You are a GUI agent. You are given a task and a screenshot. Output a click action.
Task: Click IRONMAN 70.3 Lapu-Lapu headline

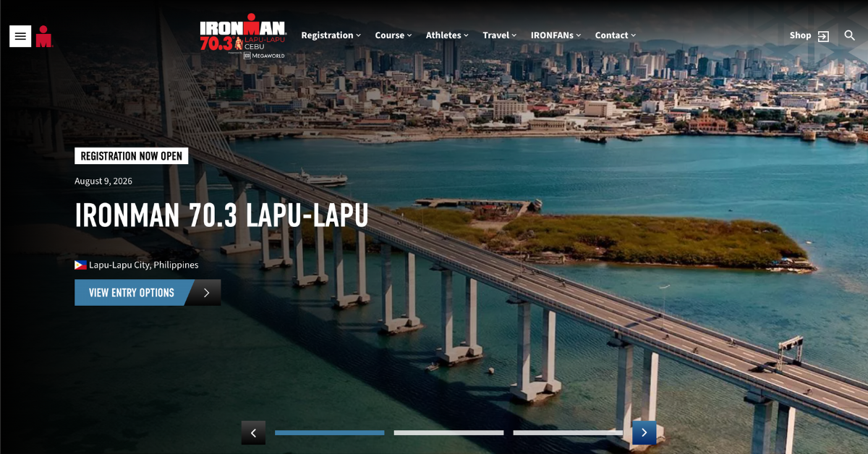click(x=221, y=215)
